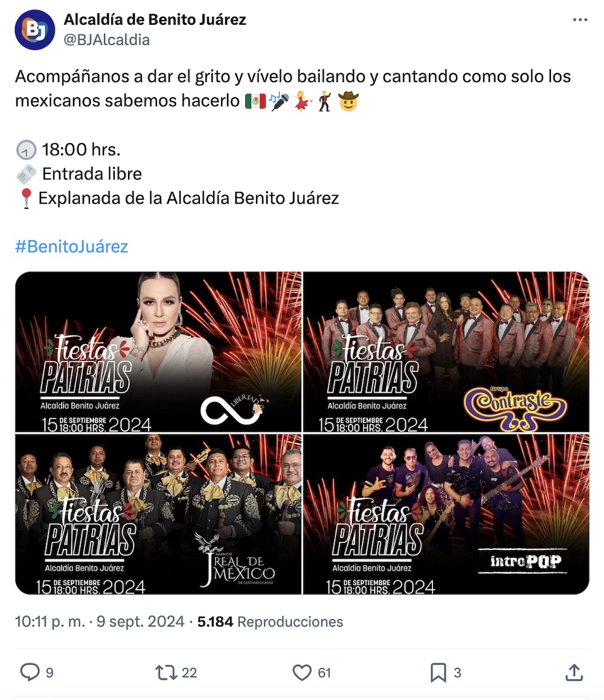Open the #BenitoJuárez hashtag link
604x700 pixels.
71,246
